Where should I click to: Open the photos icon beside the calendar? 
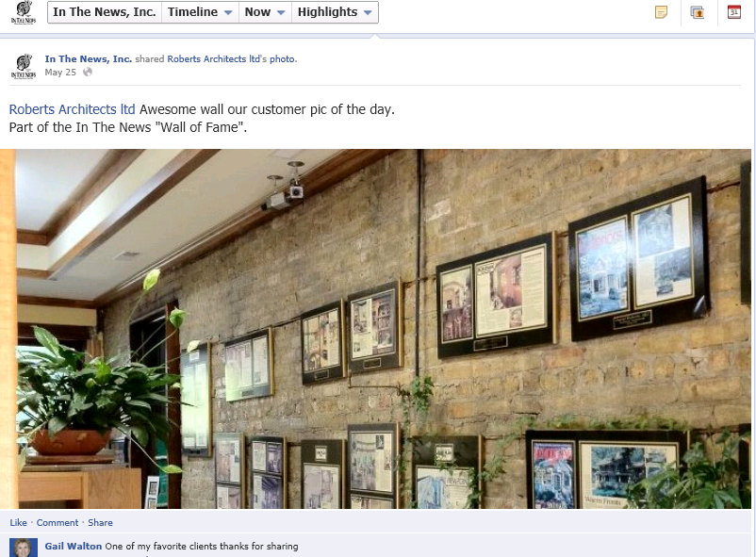pyautogui.click(x=698, y=12)
